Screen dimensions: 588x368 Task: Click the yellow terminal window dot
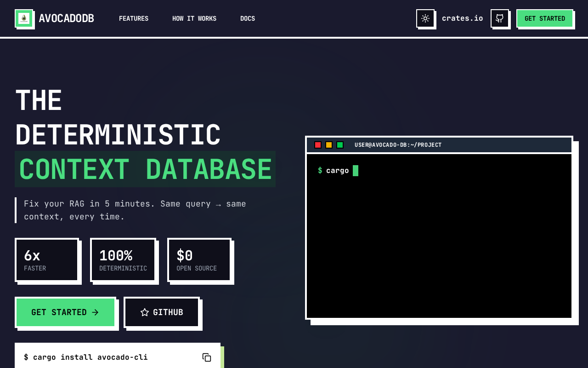[329, 145]
